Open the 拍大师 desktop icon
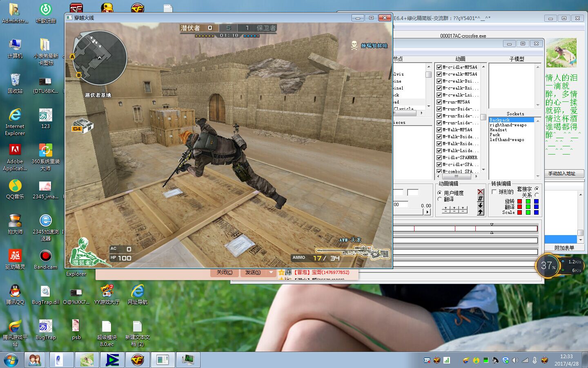This screenshot has height=368, width=588. click(15, 224)
